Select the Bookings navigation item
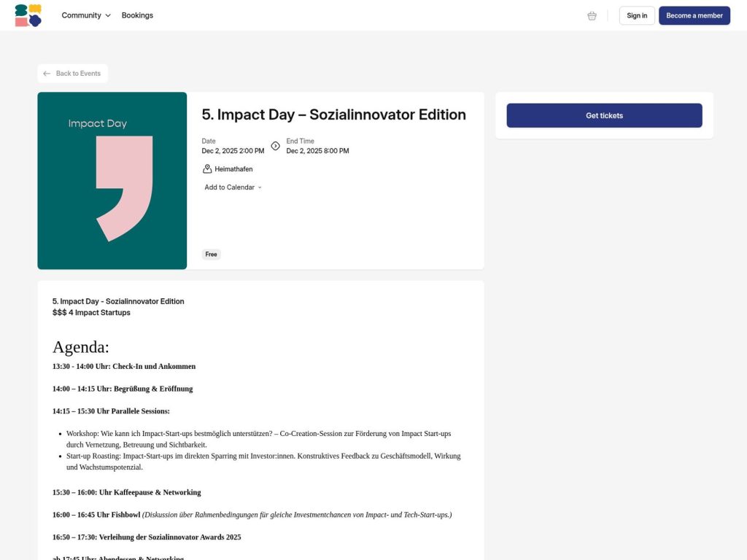The image size is (747, 560). pos(137,15)
